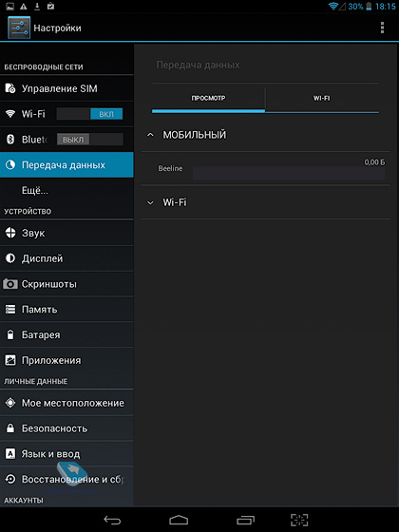The height and width of the screenshot is (532, 399).
Task: Collapse the МОБИЛЬНЫЙ section chevron
Action: tap(150, 135)
